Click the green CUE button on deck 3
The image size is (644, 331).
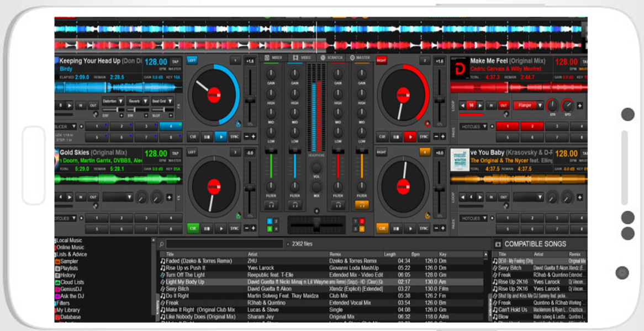[193, 228]
